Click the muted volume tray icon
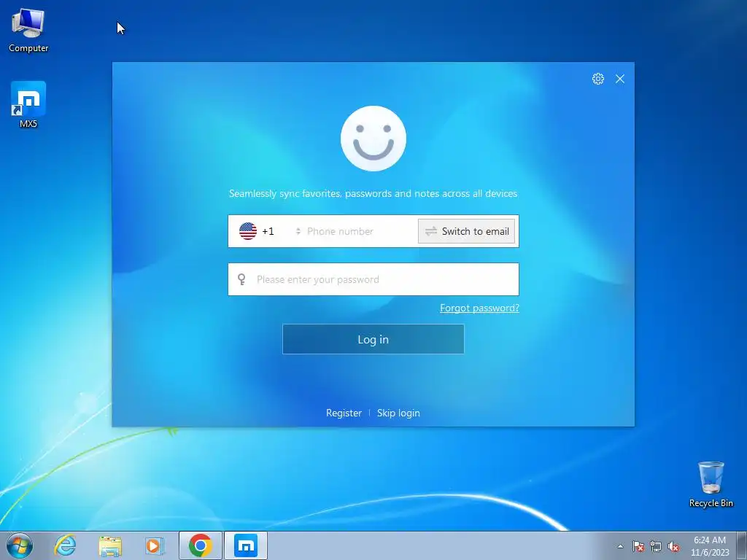747x560 pixels. [673, 546]
